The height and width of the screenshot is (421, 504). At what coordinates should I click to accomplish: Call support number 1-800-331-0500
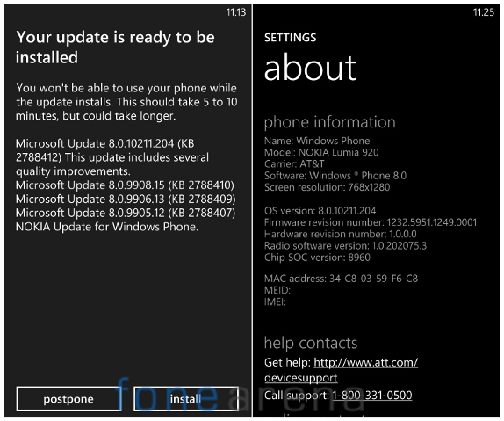click(x=372, y=395)
